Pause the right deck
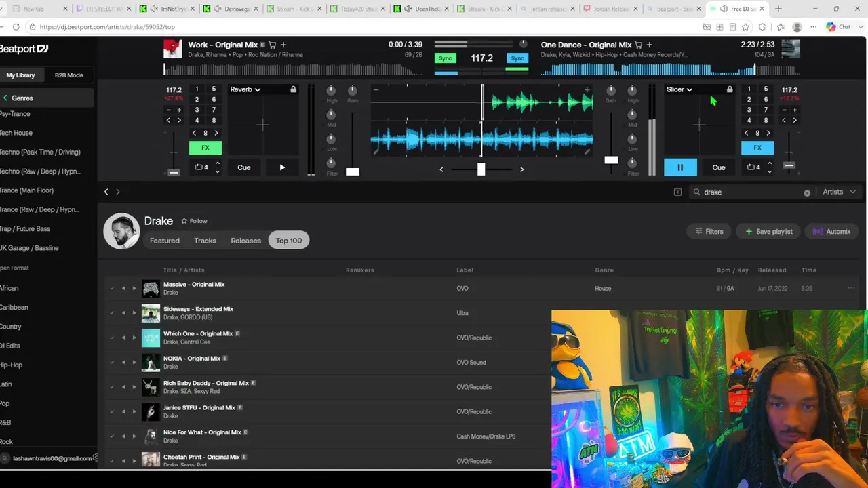Viewport: 868px width, 488px height. 680,167
